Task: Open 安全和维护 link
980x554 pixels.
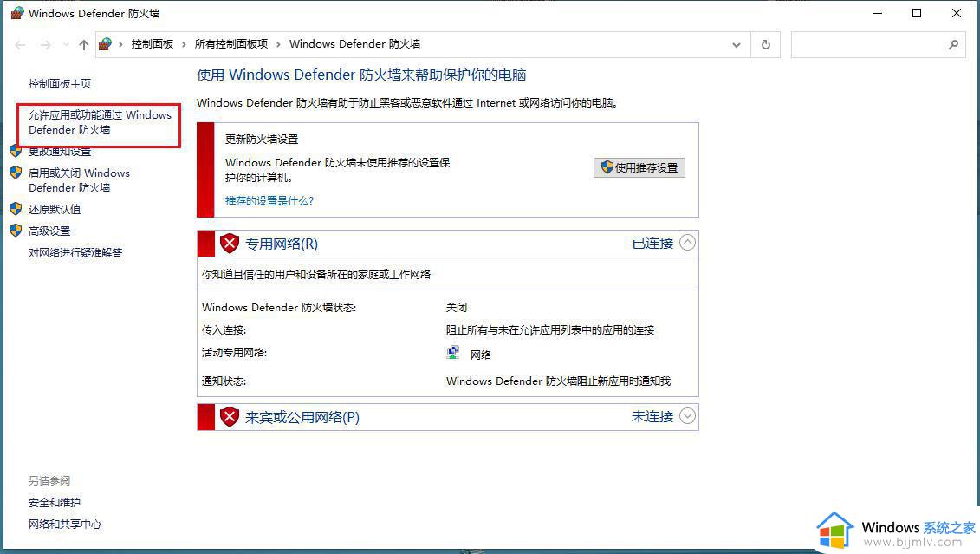Action: click(x=55, y=503)
